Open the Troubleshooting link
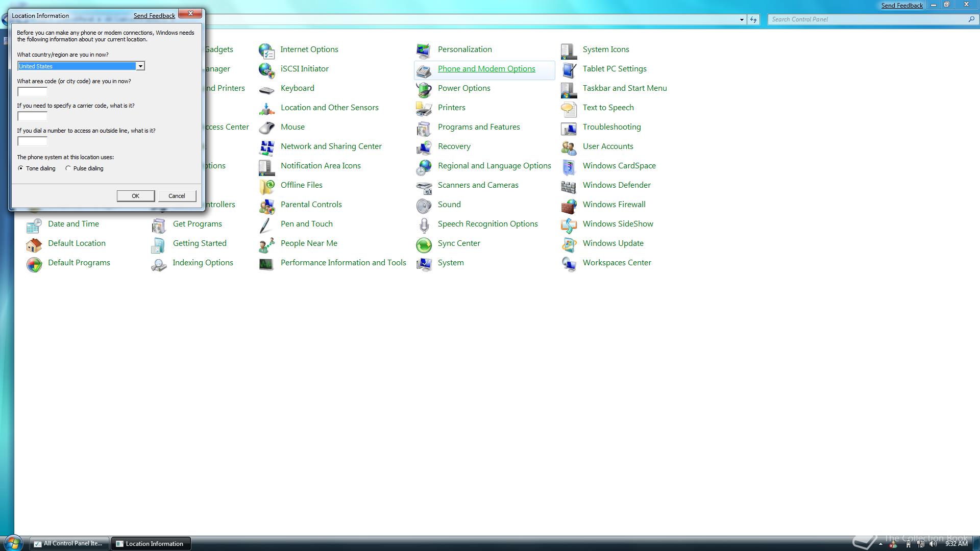980x551 pixels. click(x=612, y=127)
